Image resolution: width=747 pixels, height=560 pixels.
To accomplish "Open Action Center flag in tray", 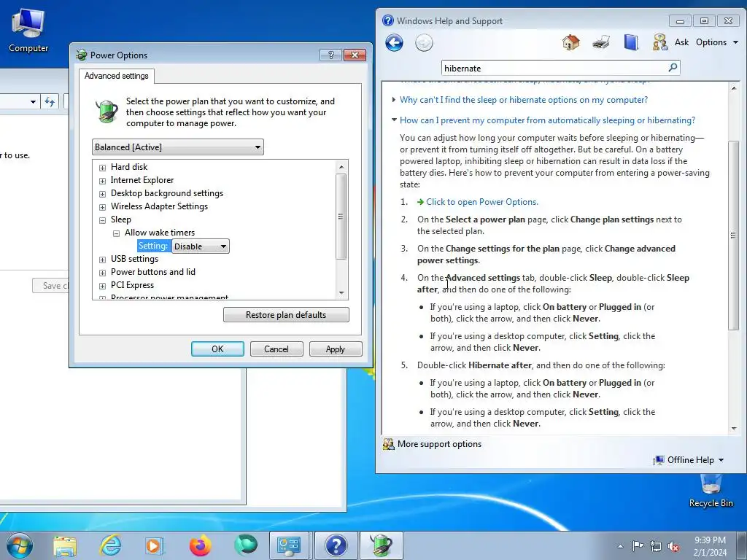I will 638,546.
